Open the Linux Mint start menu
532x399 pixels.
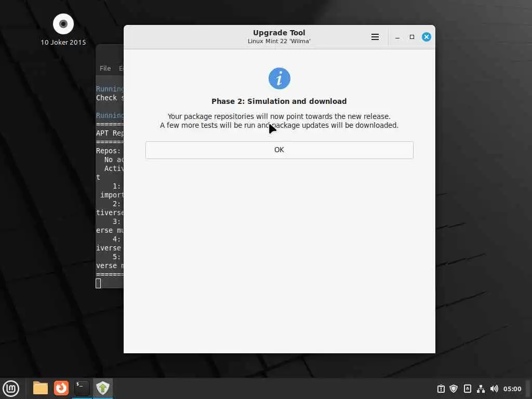[x=11, y=388]
